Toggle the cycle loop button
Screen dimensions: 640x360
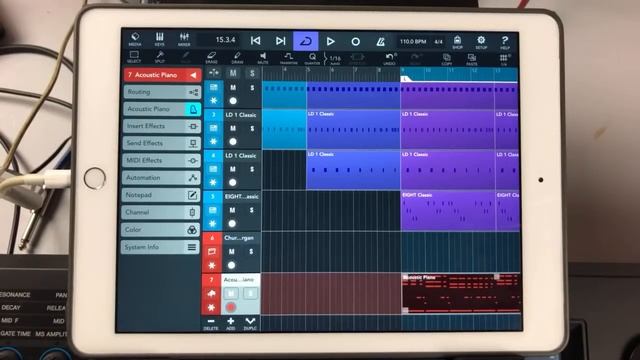305,41
